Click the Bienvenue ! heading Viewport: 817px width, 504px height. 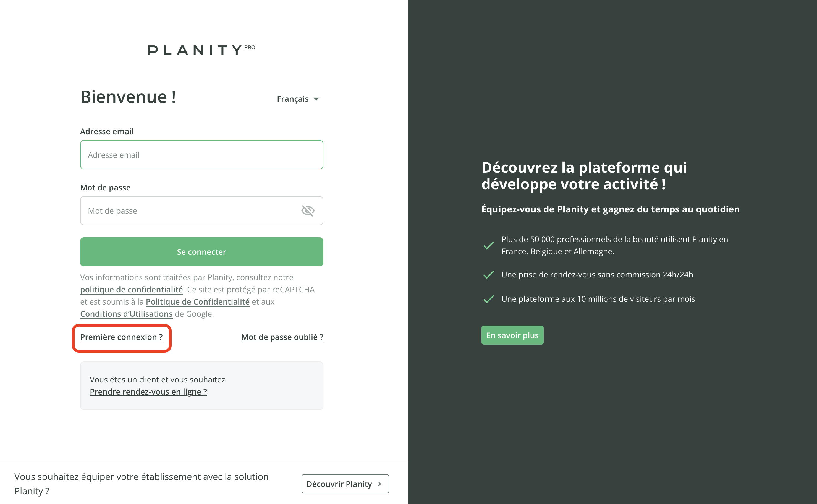[128, 97]
